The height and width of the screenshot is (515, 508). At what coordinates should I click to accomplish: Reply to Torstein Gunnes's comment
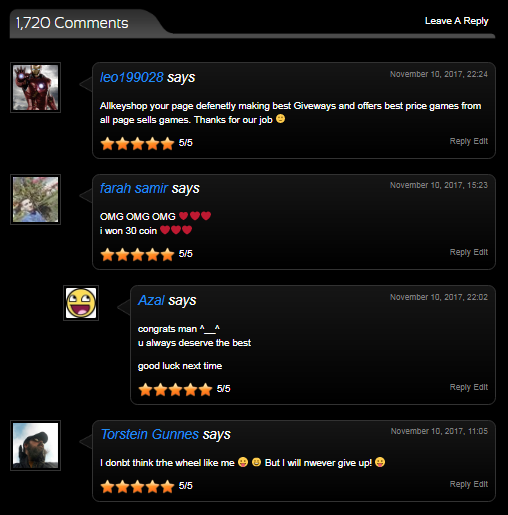click(460, 484)
